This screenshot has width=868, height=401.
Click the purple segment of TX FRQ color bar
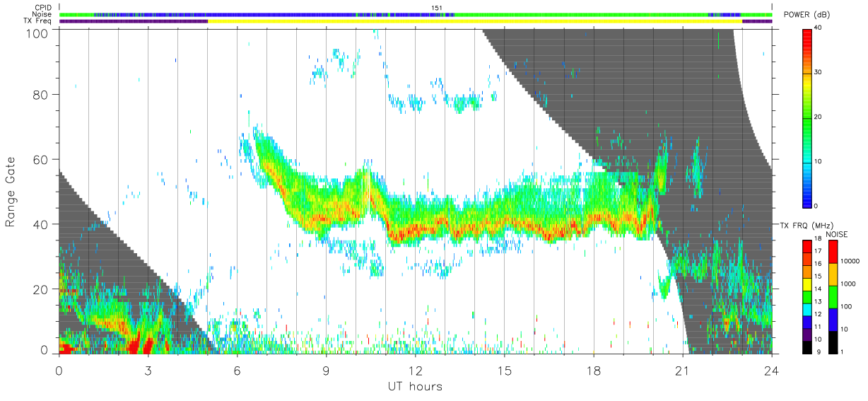coord(809,335)
